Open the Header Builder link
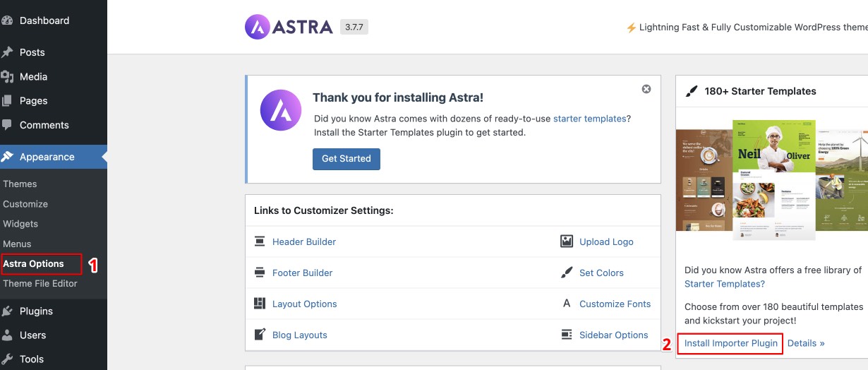 [x=304, y=241]
